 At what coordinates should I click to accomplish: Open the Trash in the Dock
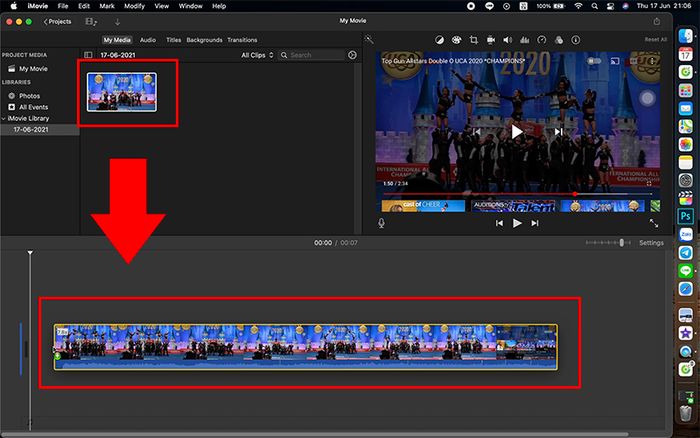point(686,413)
